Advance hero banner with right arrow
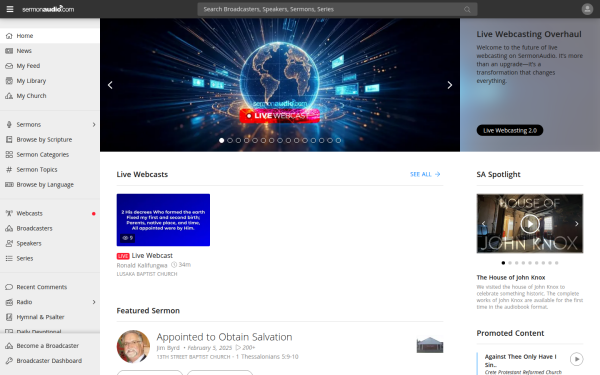600x375 pixels. (450, 85)
